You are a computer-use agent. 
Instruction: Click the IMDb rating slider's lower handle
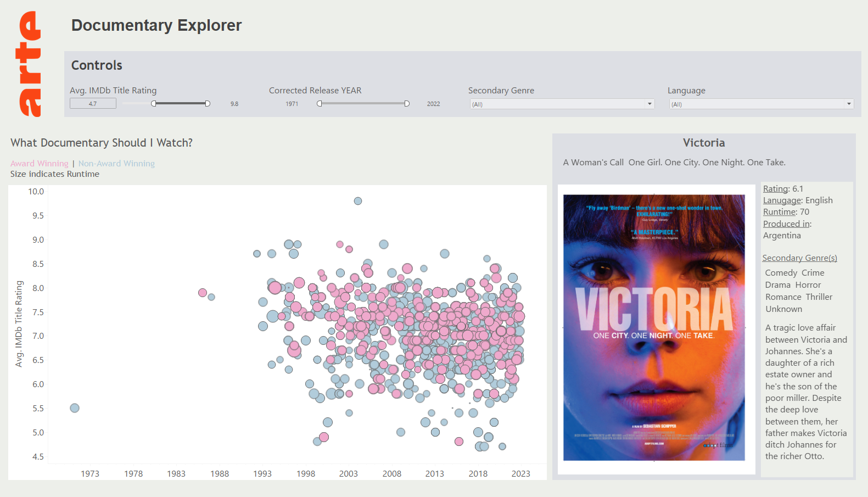coord(154,103)
